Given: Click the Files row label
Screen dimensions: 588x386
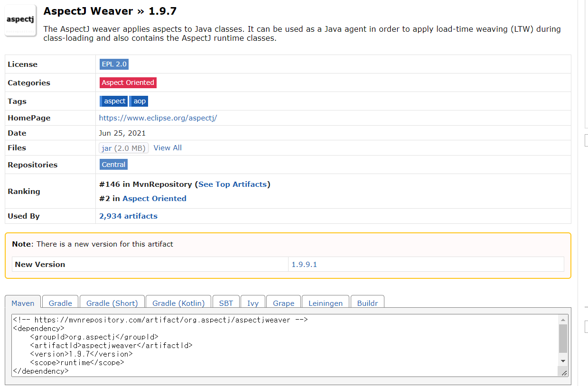Looking at the screenshot, I should click(x=17, y=148).
